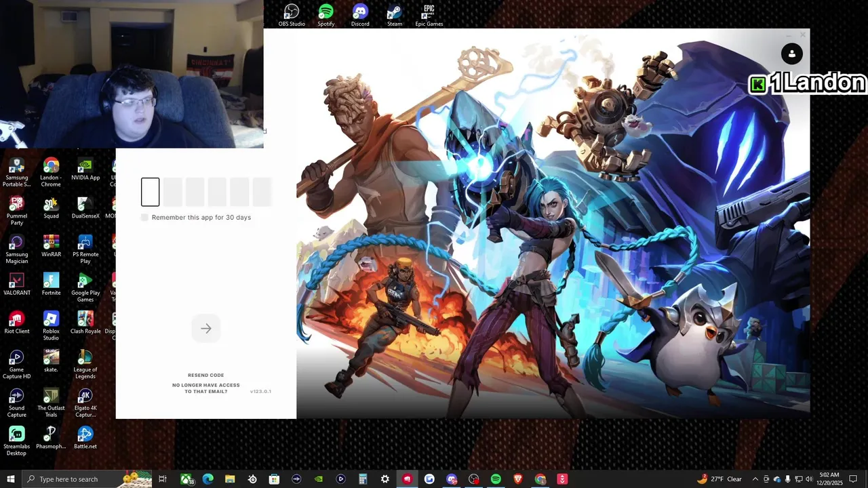Check Remember this app for 30 days
This screenshot has height=488, width=868.
(x=144, y=218)
